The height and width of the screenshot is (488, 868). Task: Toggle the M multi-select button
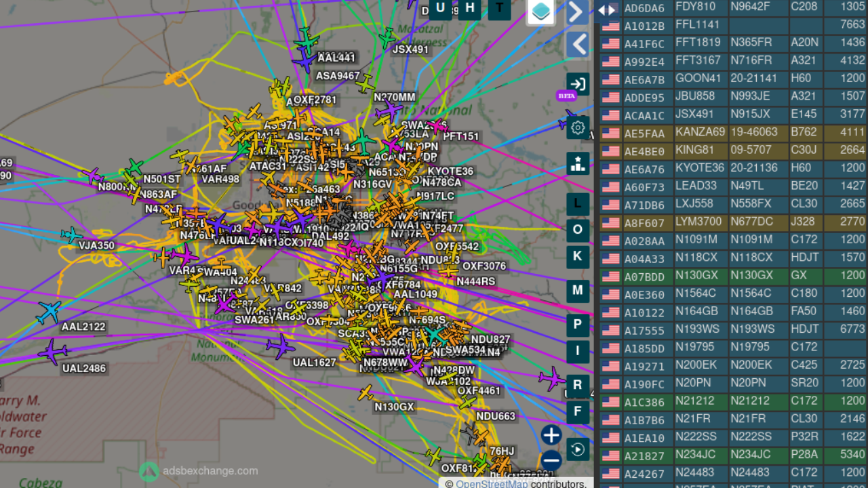(578, 290)
